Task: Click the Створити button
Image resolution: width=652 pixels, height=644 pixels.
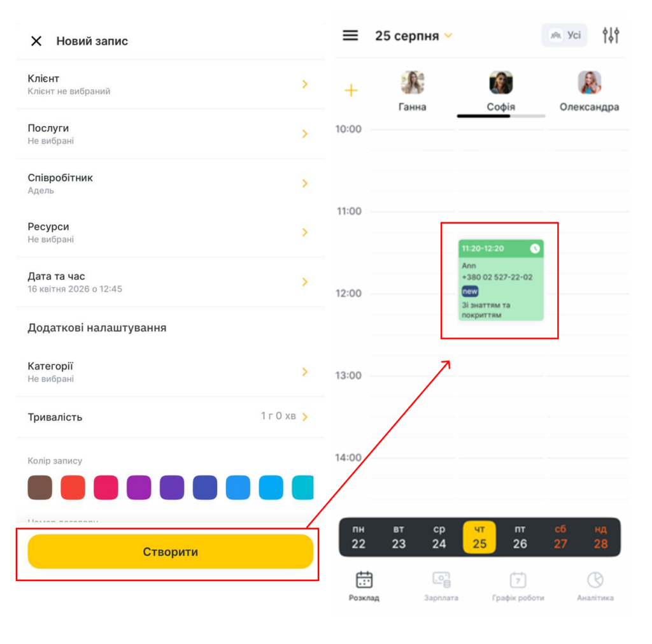Action: [170, 552]
